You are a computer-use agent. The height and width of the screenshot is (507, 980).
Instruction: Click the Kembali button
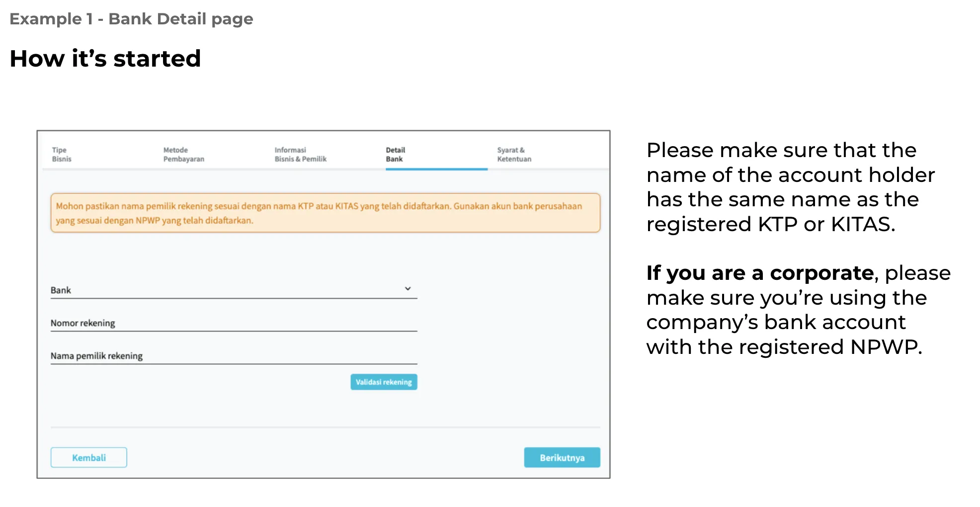(89, 457)
